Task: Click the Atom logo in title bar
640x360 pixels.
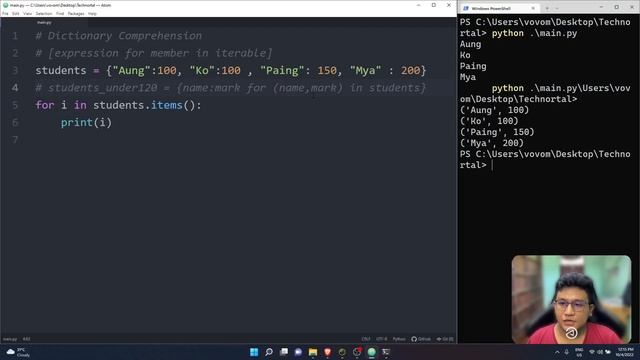Action: pyautogui.click(x=5, y=5)
